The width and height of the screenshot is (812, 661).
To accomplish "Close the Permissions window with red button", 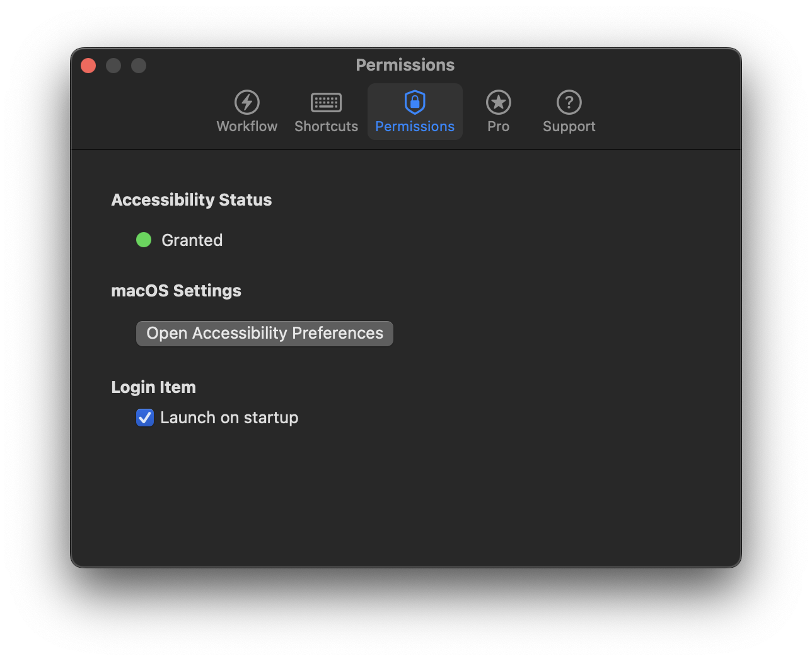I will click(88, 66).
